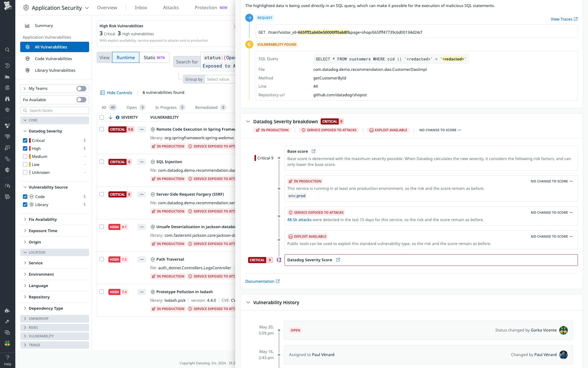Click the Search facets input field
This screenshot has width=588, height=368.
55,110
